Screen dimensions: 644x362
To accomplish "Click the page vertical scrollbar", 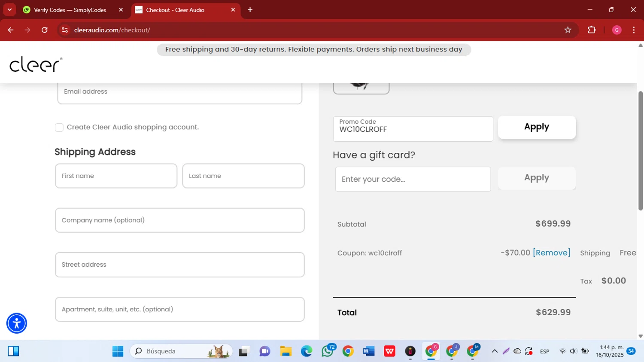I will (x=641, y=150).
